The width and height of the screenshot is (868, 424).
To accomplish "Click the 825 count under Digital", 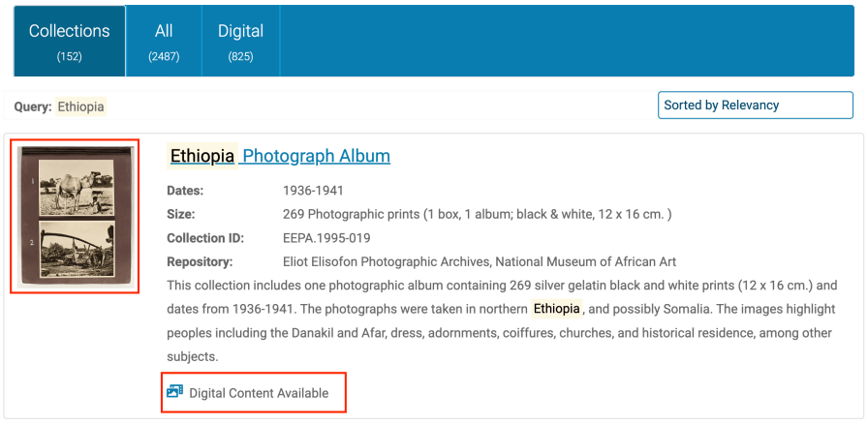I will 241,56.
